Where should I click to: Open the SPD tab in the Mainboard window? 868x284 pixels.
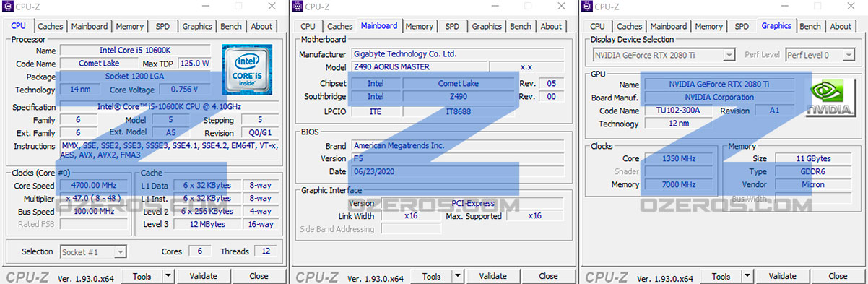452,26
